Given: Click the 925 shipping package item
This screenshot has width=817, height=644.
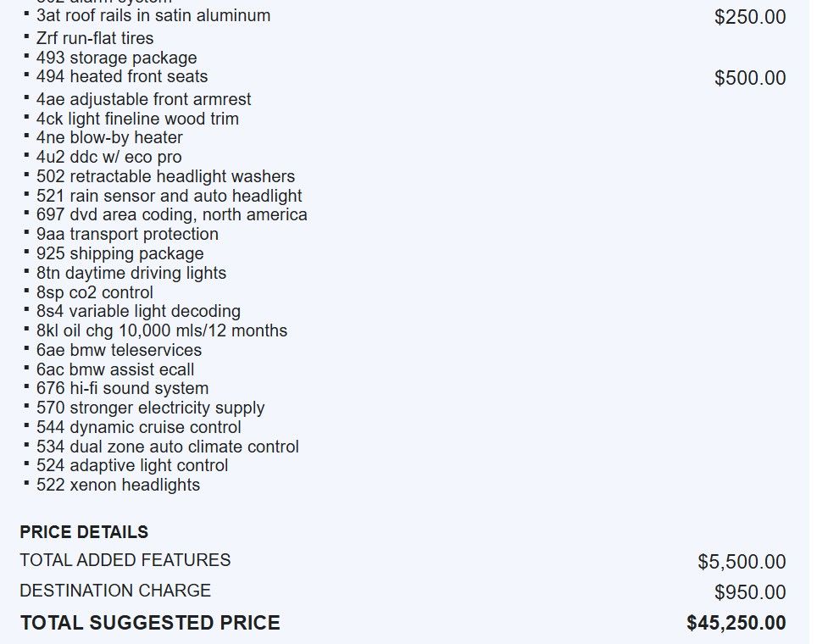Looking at the screenshot, I should (119, 253).
